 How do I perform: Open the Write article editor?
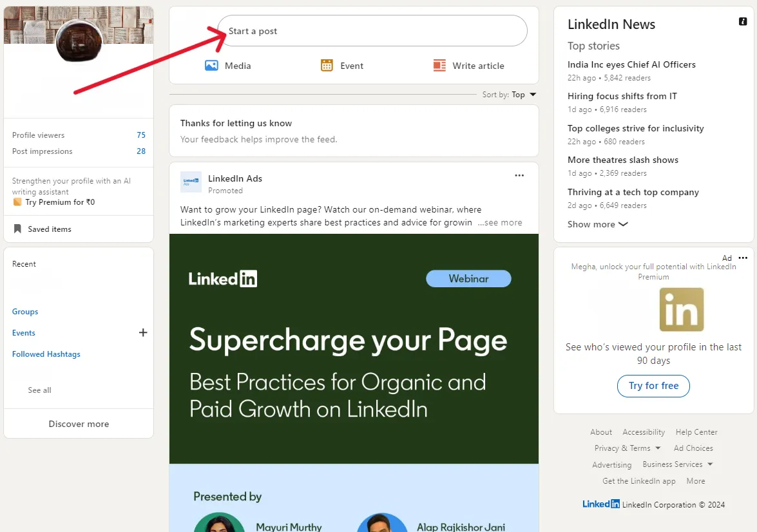[x=439, y=65]
